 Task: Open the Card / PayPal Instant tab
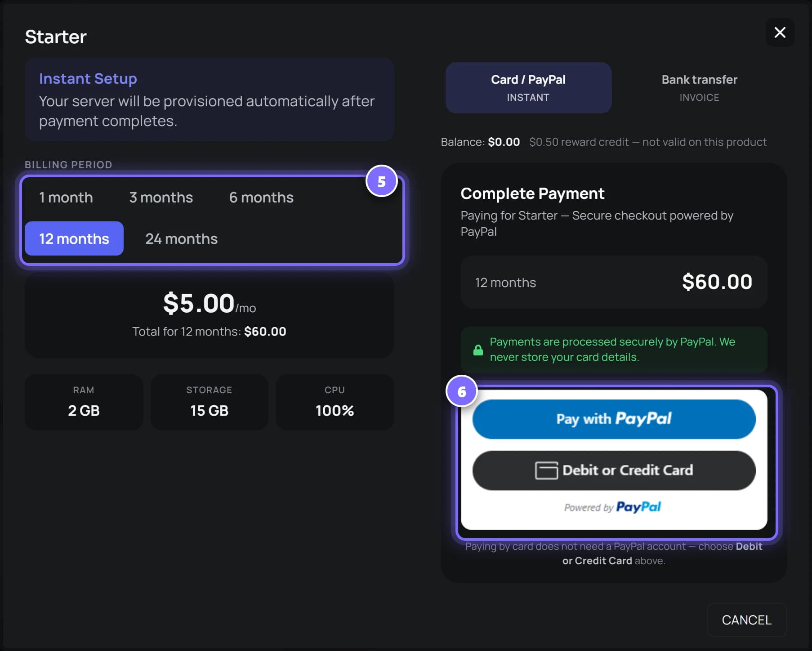click(528, 88)
